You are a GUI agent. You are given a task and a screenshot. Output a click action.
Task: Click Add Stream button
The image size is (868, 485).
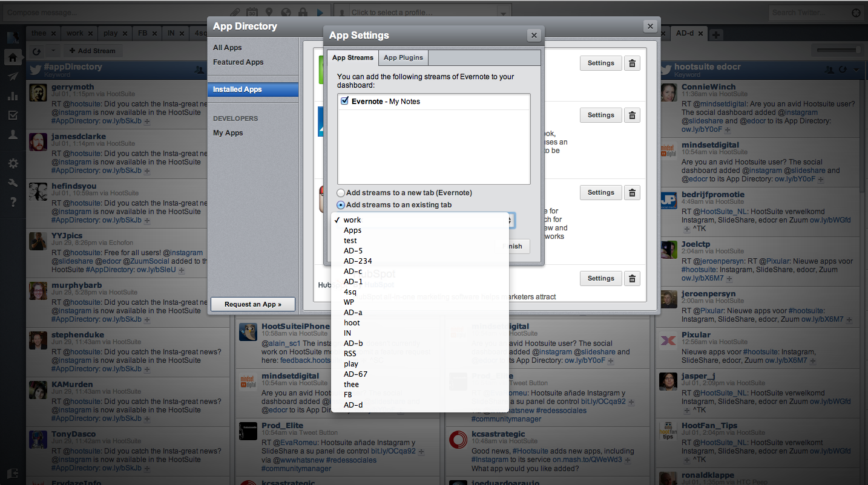click(x=92, y=51)
